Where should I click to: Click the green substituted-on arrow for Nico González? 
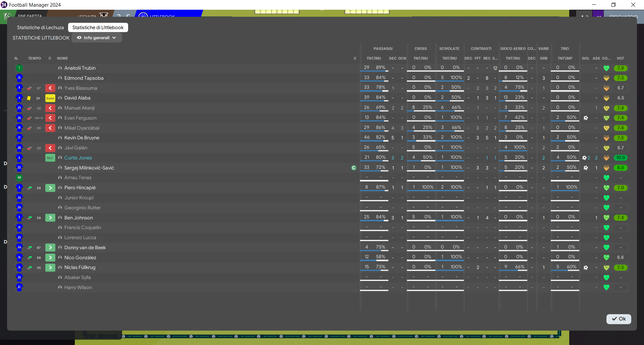pos(50,258)
